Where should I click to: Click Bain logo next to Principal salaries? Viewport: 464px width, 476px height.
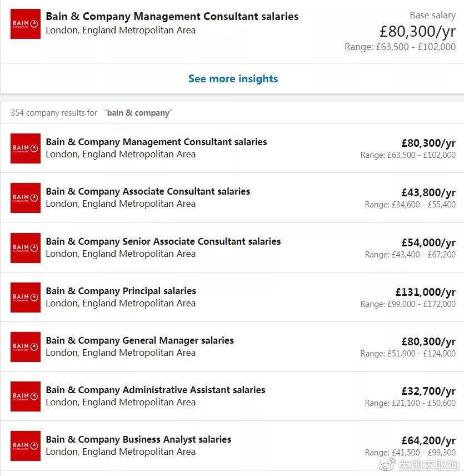click(x=26, y=297)
